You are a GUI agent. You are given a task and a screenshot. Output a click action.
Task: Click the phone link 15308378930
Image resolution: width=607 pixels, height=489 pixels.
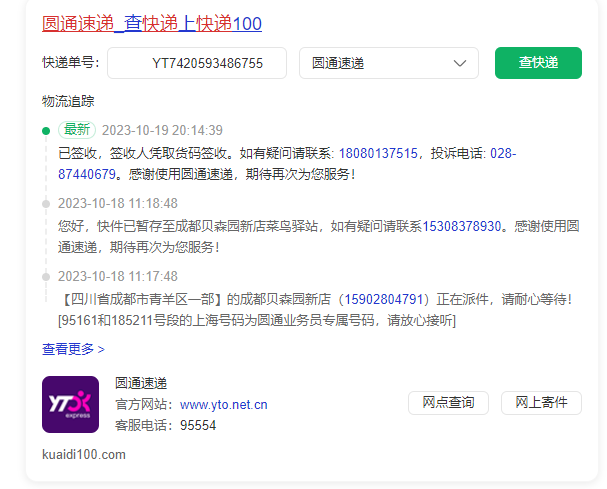point(461,226)
